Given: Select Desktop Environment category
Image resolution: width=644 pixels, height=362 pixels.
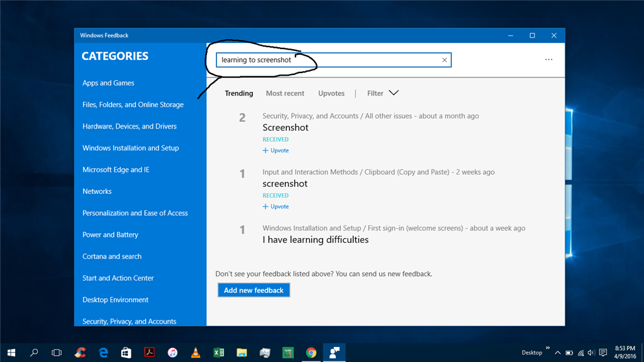Looking at the screenshot, I should (116, 300).
